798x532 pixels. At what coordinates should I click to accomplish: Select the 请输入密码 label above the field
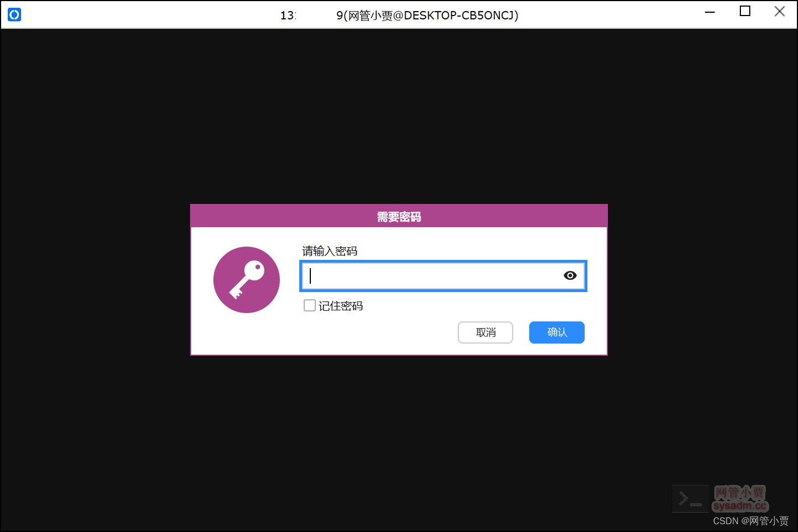(x=329, y=251)
